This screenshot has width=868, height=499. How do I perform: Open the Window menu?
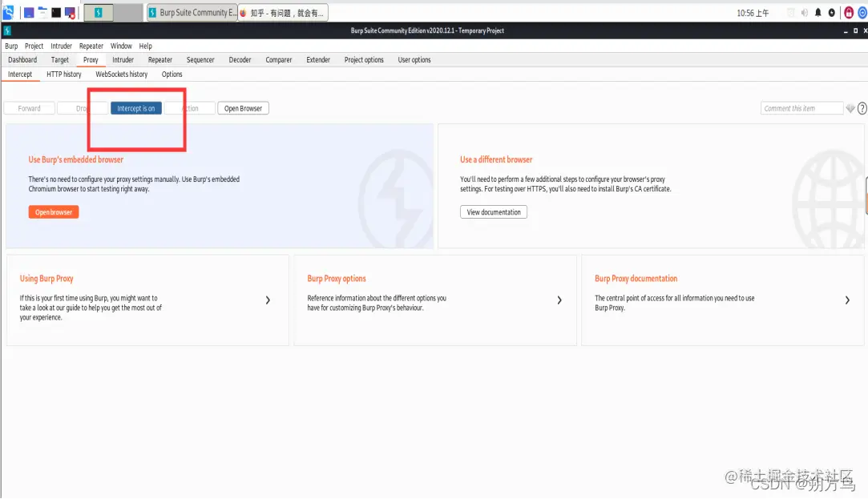click(x=121, y=46)
